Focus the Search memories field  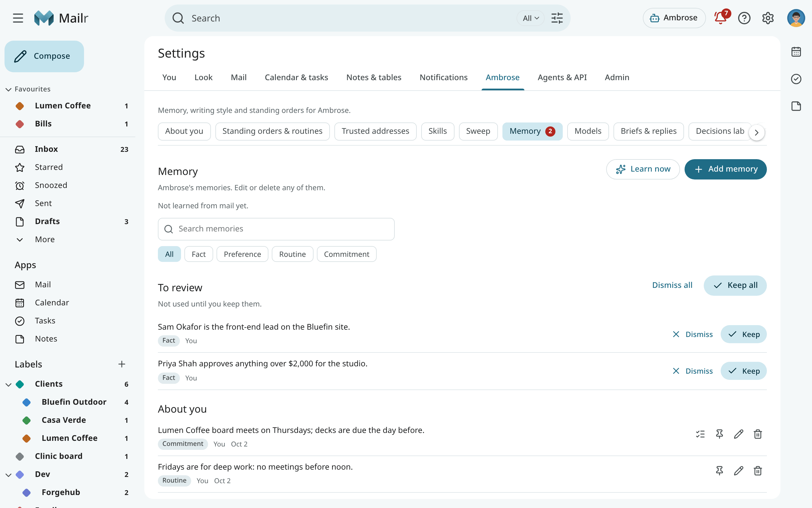coord(276,229)
